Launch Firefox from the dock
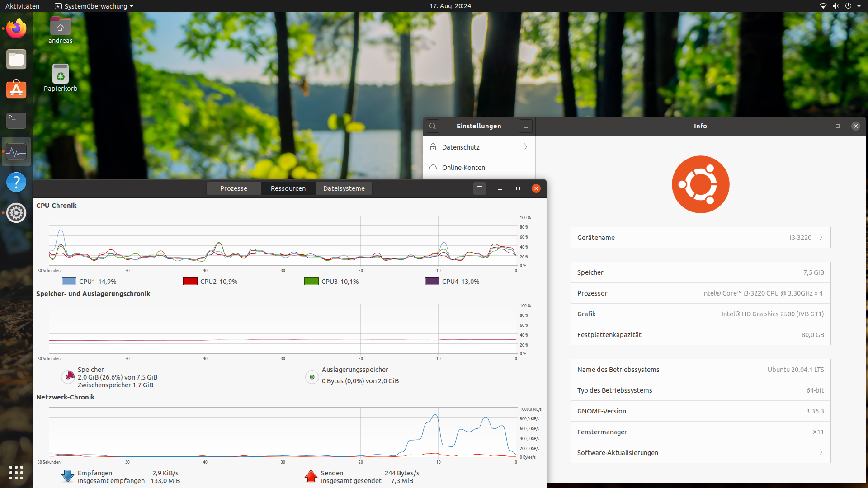The height and width of the screenshot is (488, 868). coord(16,28)
